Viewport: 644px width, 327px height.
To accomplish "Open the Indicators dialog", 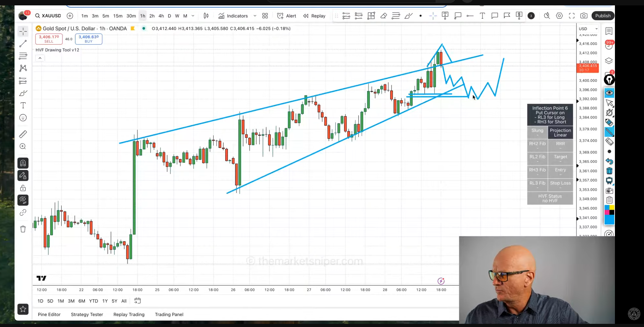I will (x=233, y=16).
